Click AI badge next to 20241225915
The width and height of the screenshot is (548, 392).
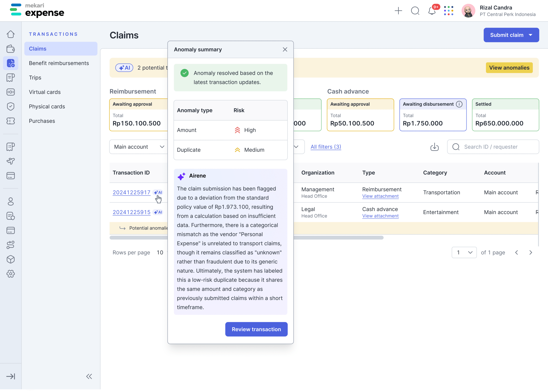[x=158, y=212]
